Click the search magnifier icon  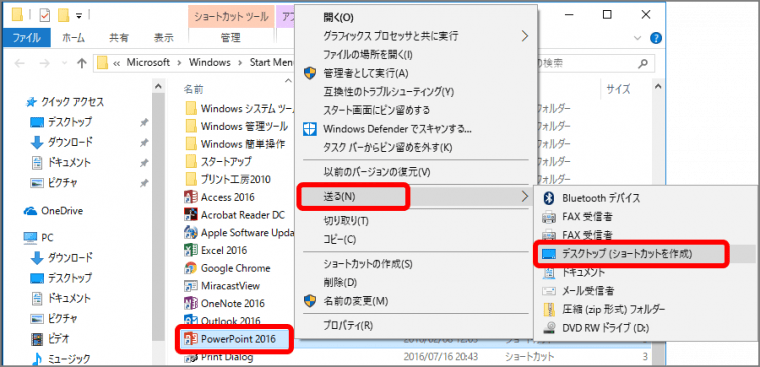(x=643, y=63)
